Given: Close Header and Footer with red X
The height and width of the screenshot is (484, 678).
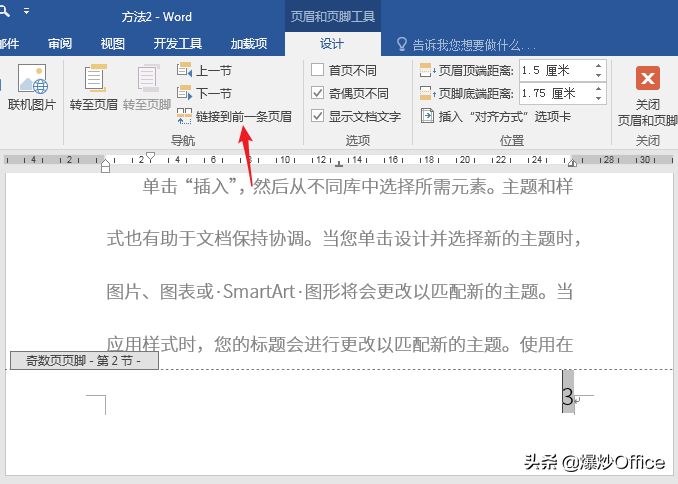Looking at the screenshot, I should [x=647, y=78].
